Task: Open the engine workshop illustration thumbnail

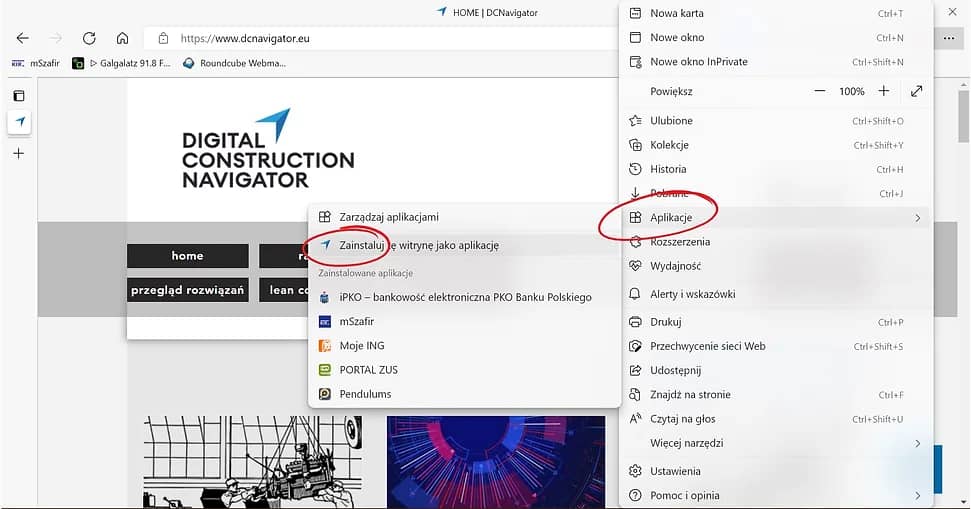Action: coord(253,462)
